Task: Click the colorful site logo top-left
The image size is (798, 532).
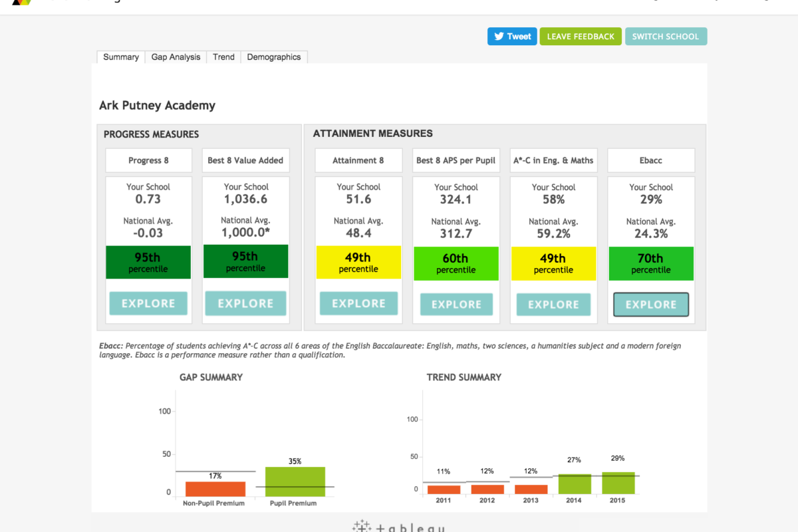Action: (x=21, y=3)
